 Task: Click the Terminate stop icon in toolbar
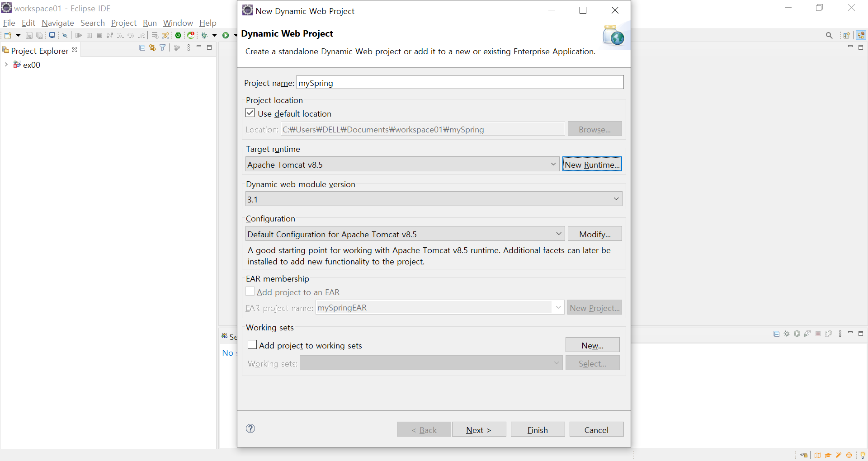click(99, 35)
